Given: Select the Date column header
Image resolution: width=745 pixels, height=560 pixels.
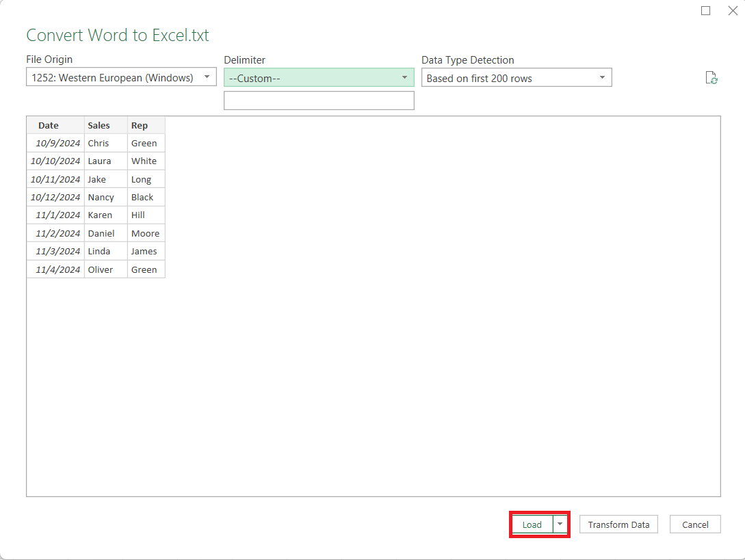Looking at the screenshot, I should [x=55, y=125].
